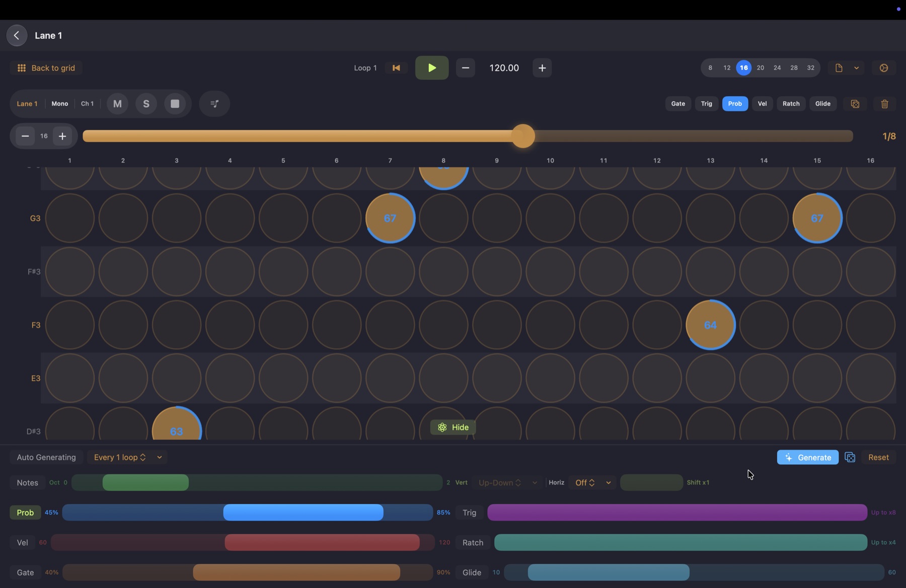
Task: Click the copy icon next to Generate
Action: (850, 457)
